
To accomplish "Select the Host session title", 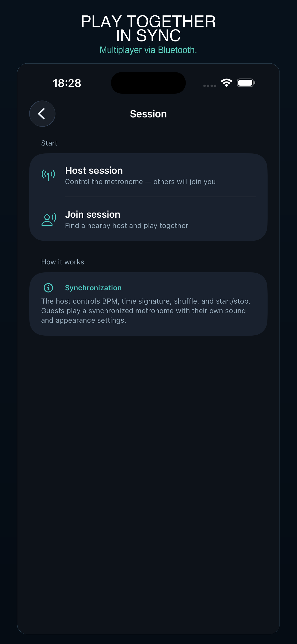I will click(x=94, y=170).
